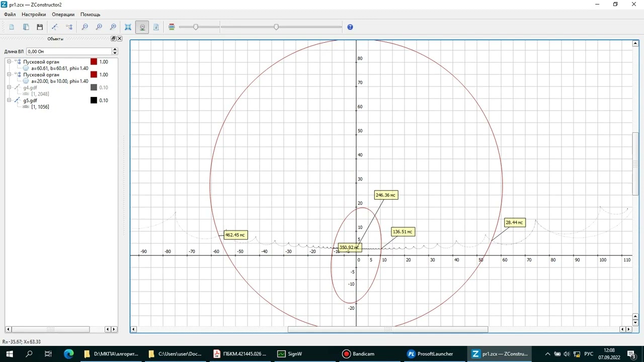Click the РУС language indicator
This screenshot has width=644, height=362.
tap(589, 354)
